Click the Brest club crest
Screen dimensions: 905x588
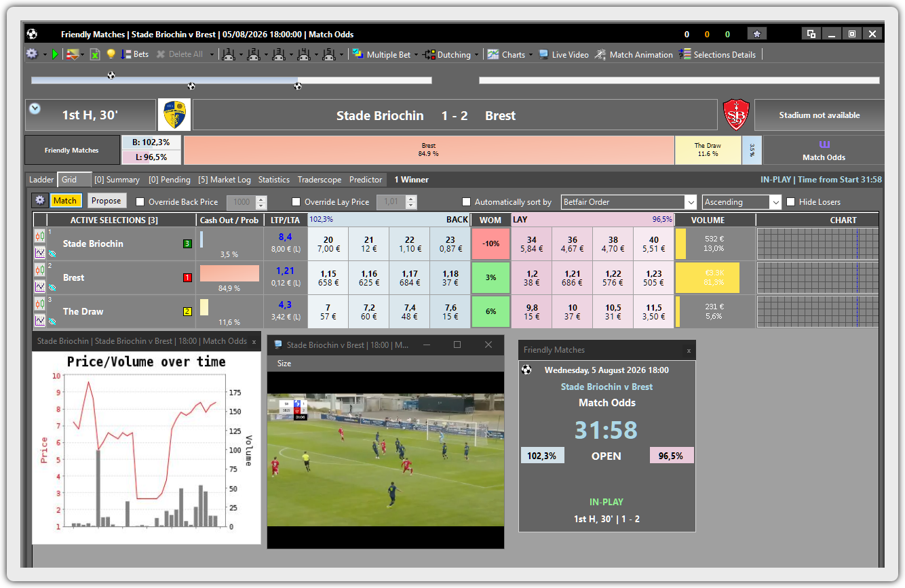coord(736,115)
